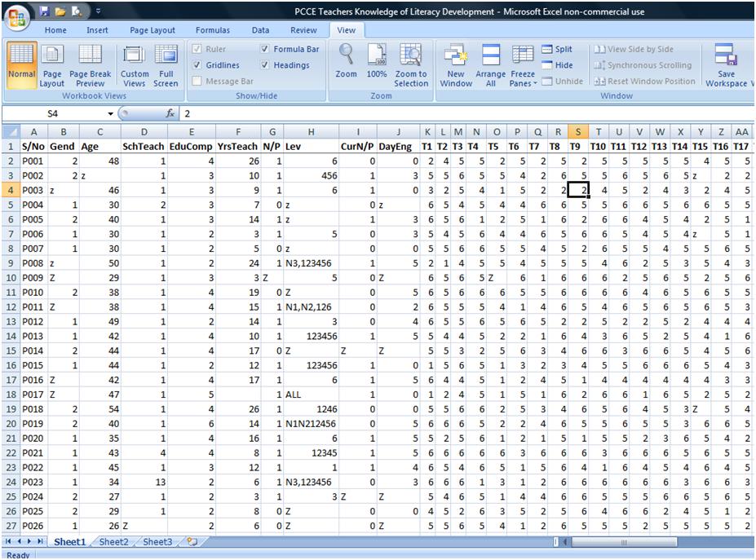
Task: Open a New Window
Action: point(456,65)
